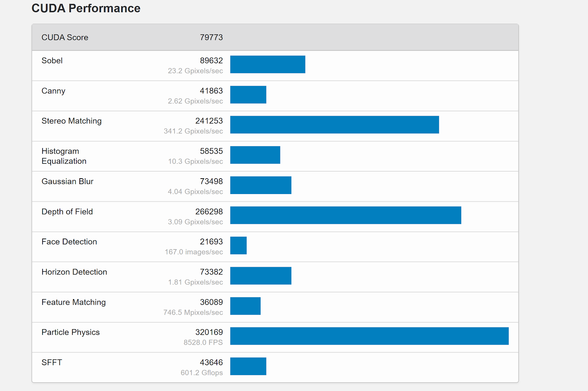
Task: Select the overall score value 79773
Action: click(x=211, y=37)
